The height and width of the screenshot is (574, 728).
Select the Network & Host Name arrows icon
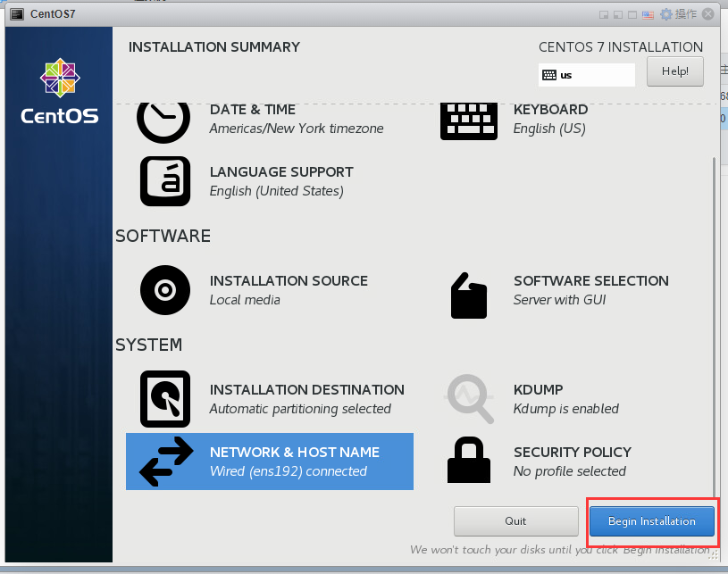[166, 462]
